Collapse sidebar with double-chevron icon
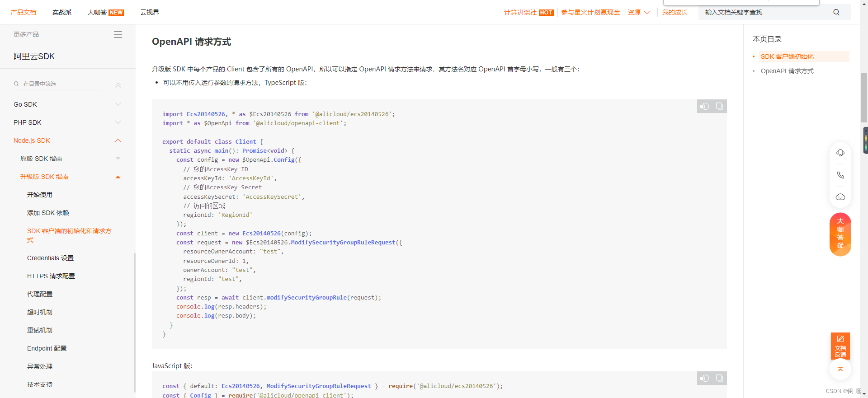 (118, 85)
